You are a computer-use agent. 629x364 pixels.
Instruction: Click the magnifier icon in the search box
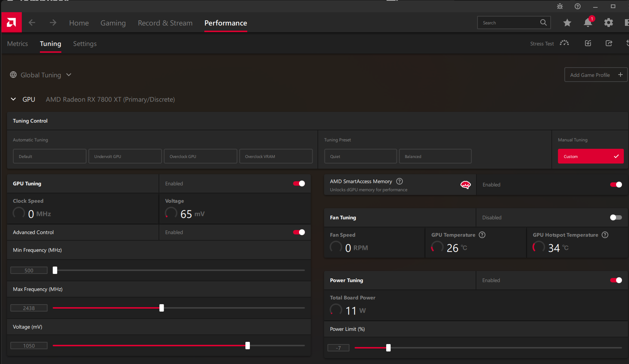(x=543, y=23)
